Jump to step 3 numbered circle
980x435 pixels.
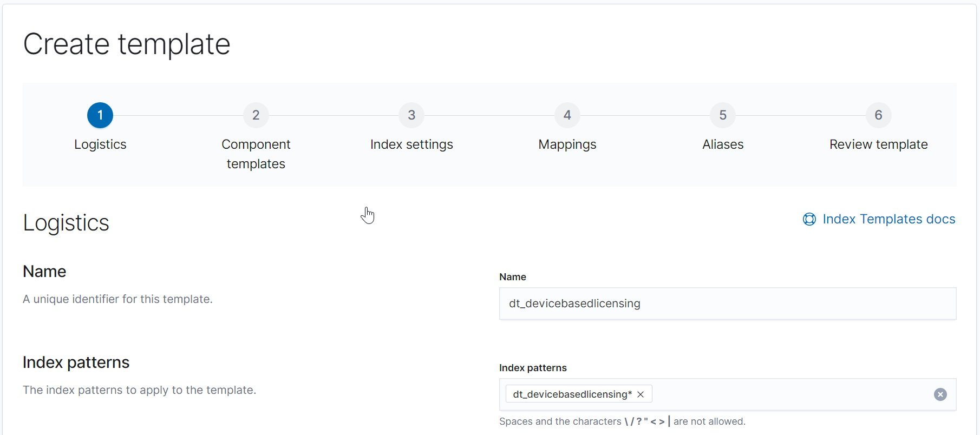coord(411,115)
